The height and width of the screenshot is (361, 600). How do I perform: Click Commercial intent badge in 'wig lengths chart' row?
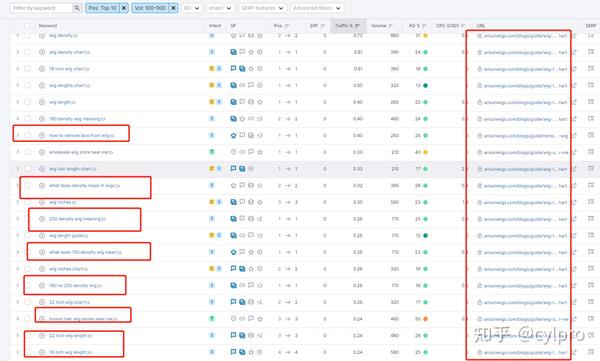coord(212,85)
